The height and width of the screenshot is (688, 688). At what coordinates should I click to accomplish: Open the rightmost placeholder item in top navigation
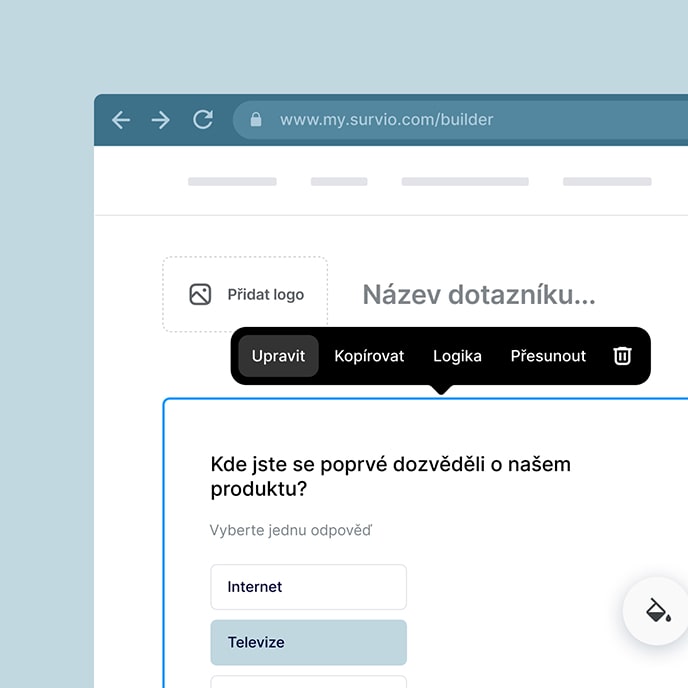point(607,182)
